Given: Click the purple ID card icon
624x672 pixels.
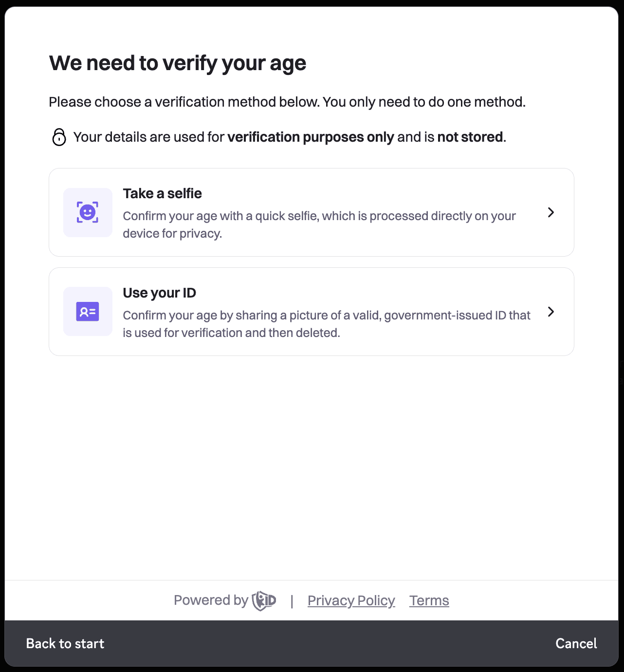Looking at the screenshot, I should tap(88, 311).
